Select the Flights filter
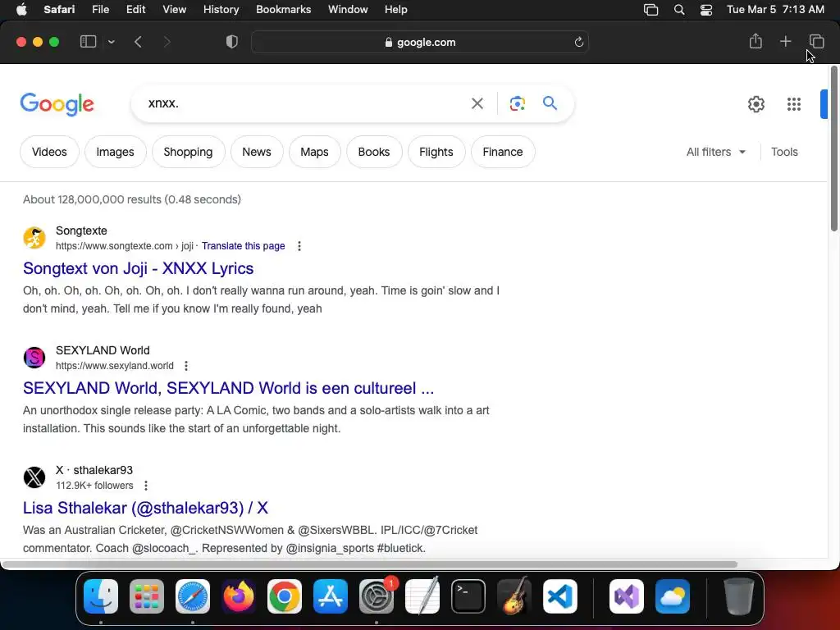This screenshot has height=630, width=840. (x=436, y=152)
